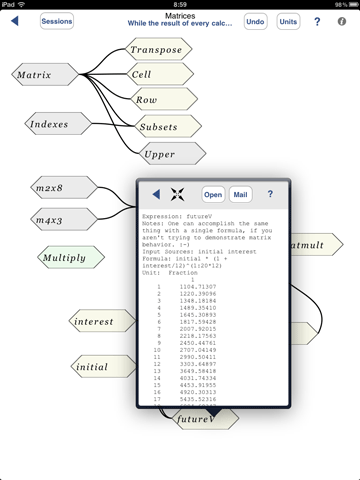Screen dimensions: 360x480
Task: Tap the Expression: futureV line
Action: click(x=177, y=216)
